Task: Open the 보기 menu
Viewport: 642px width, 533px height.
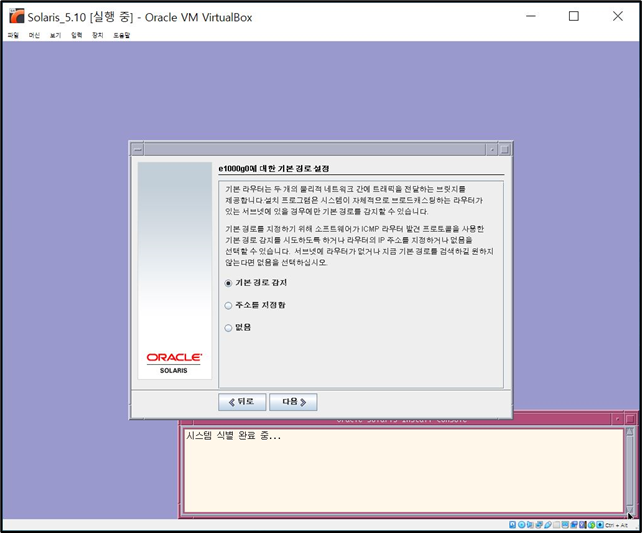Action: tap(55, 35)
